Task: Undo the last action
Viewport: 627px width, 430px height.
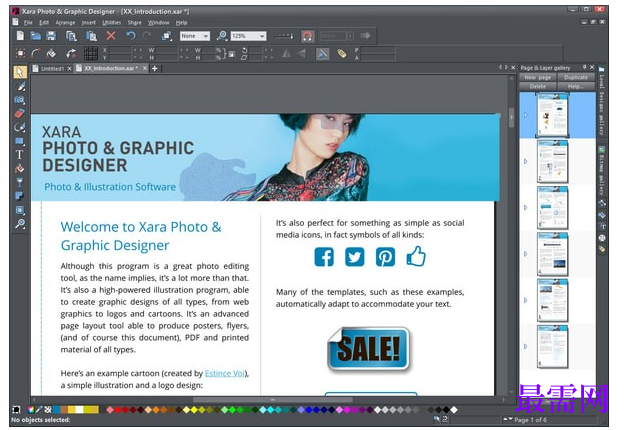Action: pos(131,36)
